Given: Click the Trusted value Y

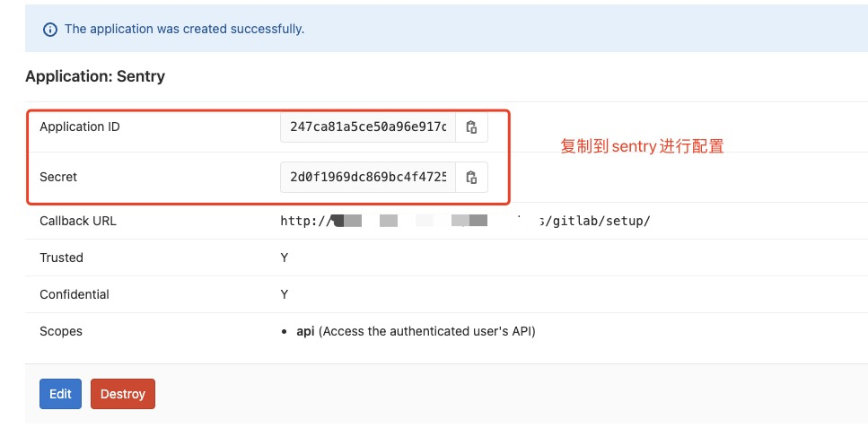Looking at the screenshot, I should (284, 258).
